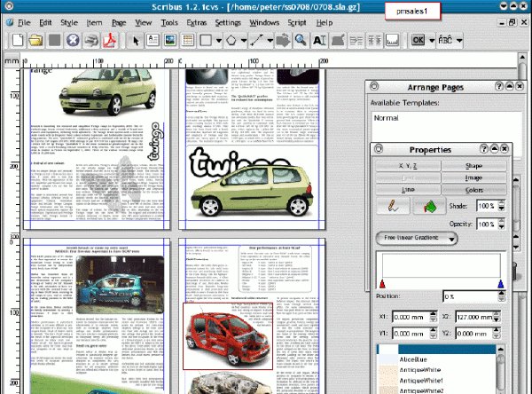Open the ABC tool dropdown arrow

pyautogui.click(x=459, y=41)
